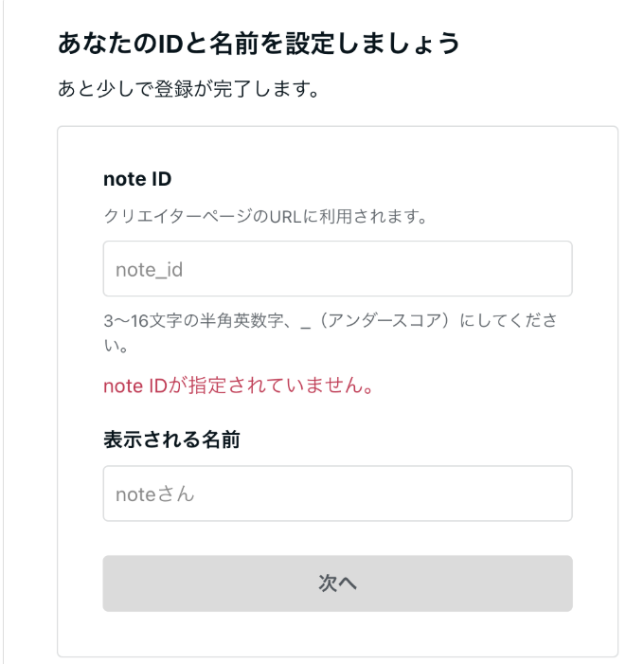Focus the 表示される名前 text box
This screenshot has height=664, width=644.
(337, 494)
